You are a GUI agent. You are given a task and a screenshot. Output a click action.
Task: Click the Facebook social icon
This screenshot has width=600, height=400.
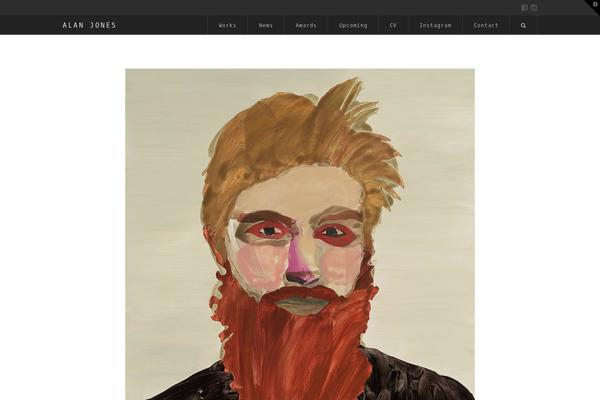(524, 8)
